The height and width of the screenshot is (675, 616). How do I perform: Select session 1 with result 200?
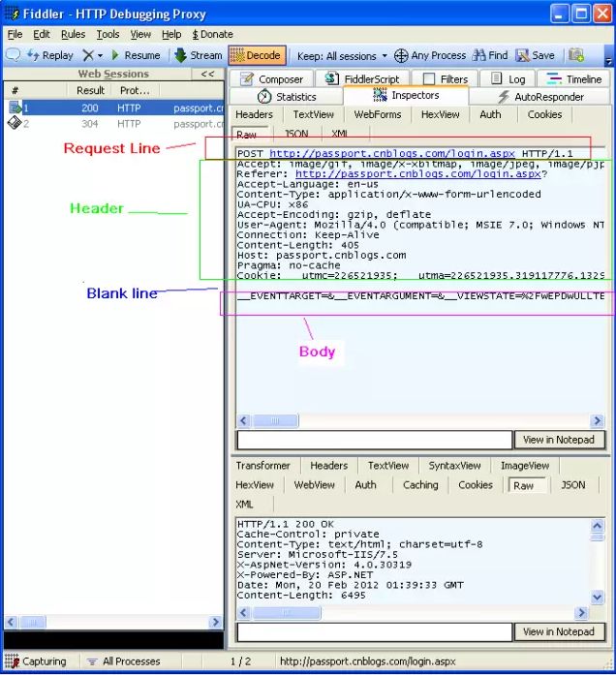pyautogui.click(x=114, y=107)
